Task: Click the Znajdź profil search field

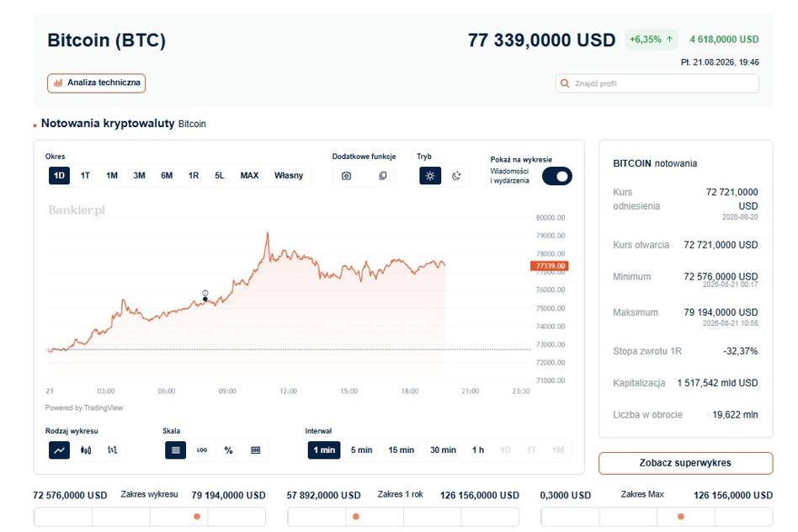Action: 657,83
